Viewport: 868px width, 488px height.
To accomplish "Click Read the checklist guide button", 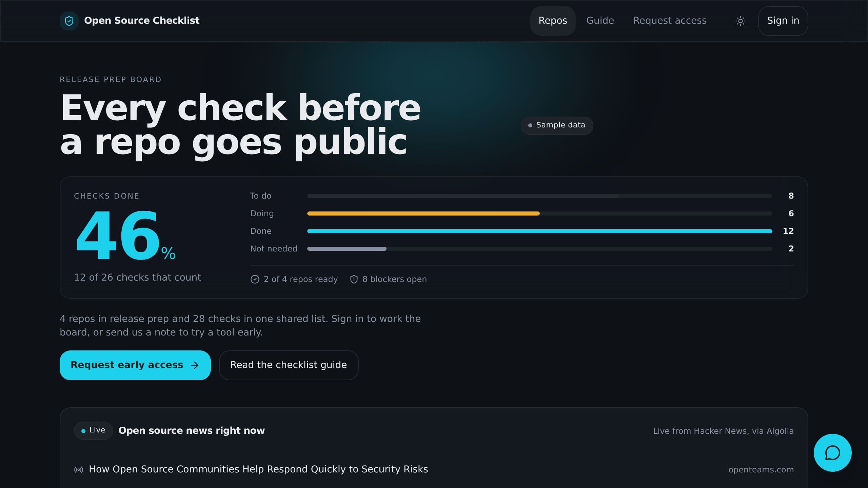I will [289, 365].
